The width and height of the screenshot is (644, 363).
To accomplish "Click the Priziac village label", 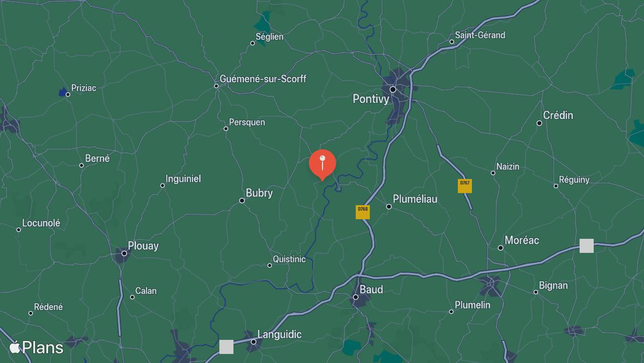I will (x=84, y=88).
